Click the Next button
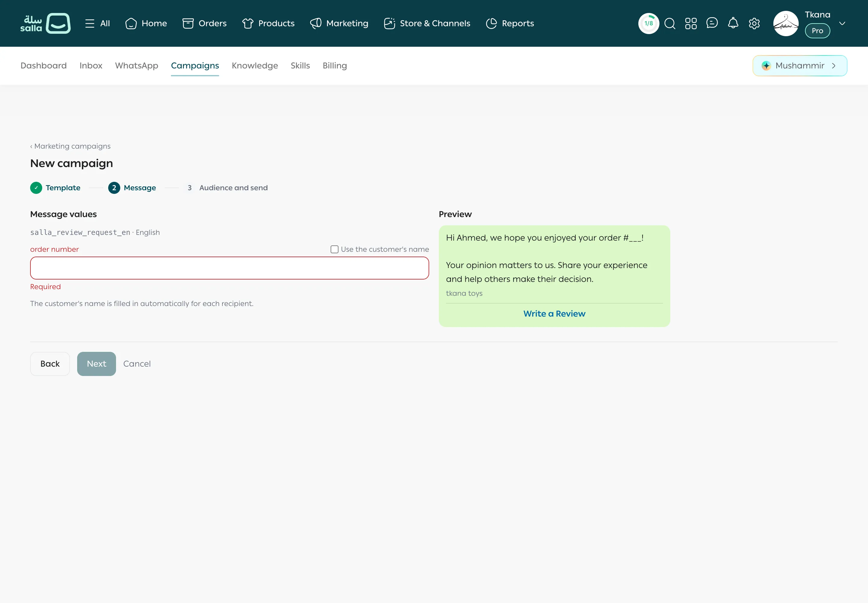This screenshot has width=868, height=603. 97,364
